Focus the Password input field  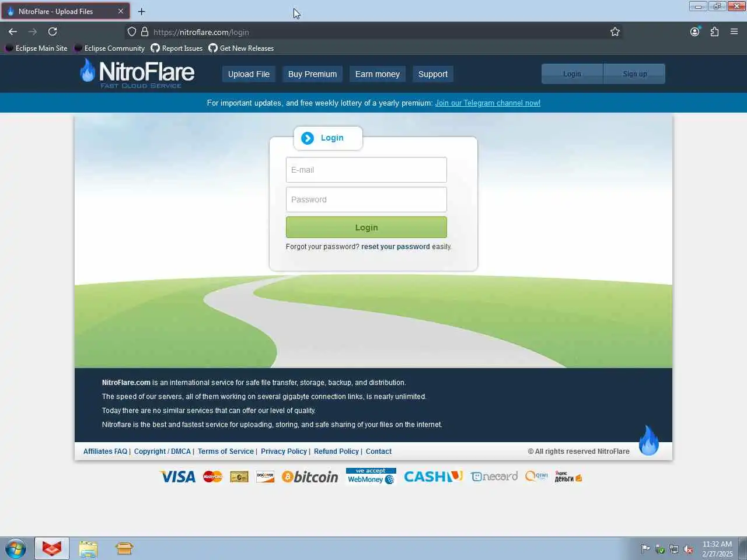click(x=366, y=199)
